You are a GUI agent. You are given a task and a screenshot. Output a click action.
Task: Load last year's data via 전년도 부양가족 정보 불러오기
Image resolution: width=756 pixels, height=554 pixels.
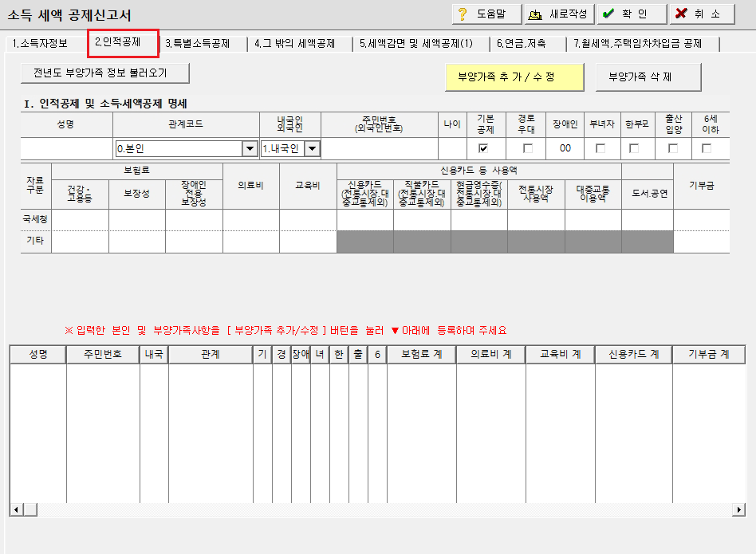[x=105, y=73]
